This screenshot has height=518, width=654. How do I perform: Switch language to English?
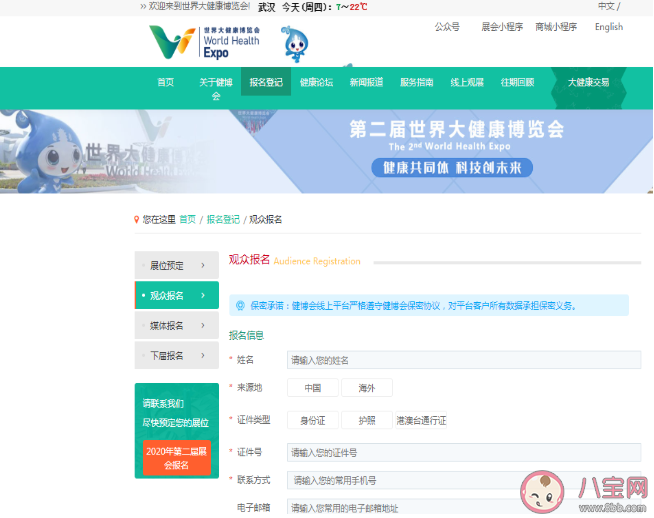(x=609, y=27)
